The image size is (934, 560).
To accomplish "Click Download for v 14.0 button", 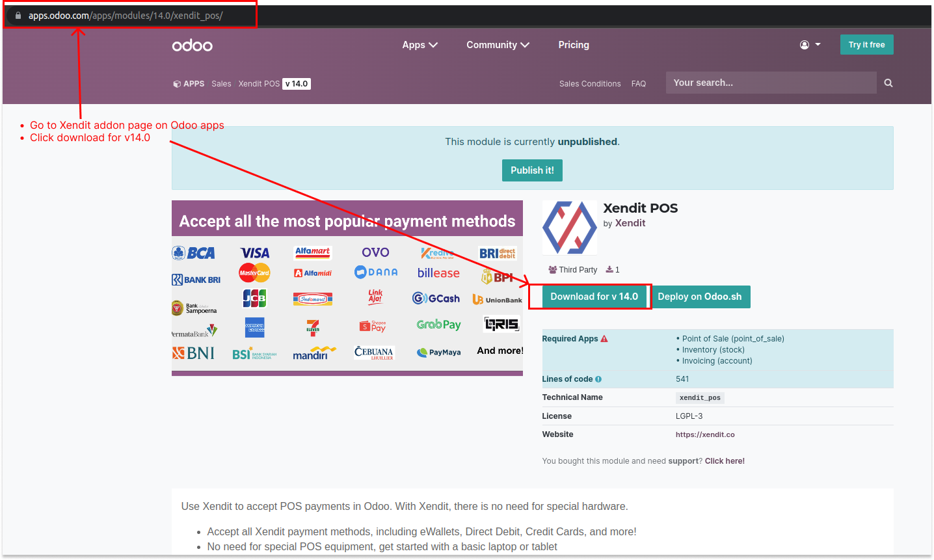I will coord(594,297).
